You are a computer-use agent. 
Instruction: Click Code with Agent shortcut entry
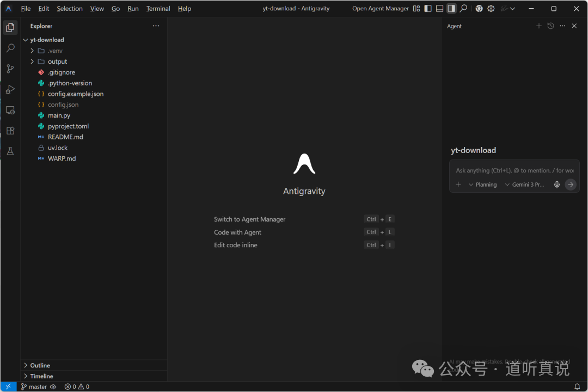[x=237, y=232]
